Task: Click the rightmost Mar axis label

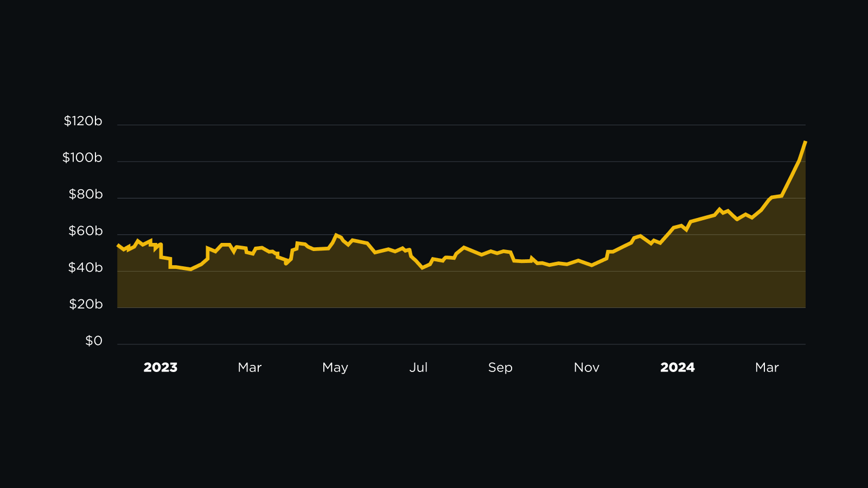Action: click(x=767, y=368)
